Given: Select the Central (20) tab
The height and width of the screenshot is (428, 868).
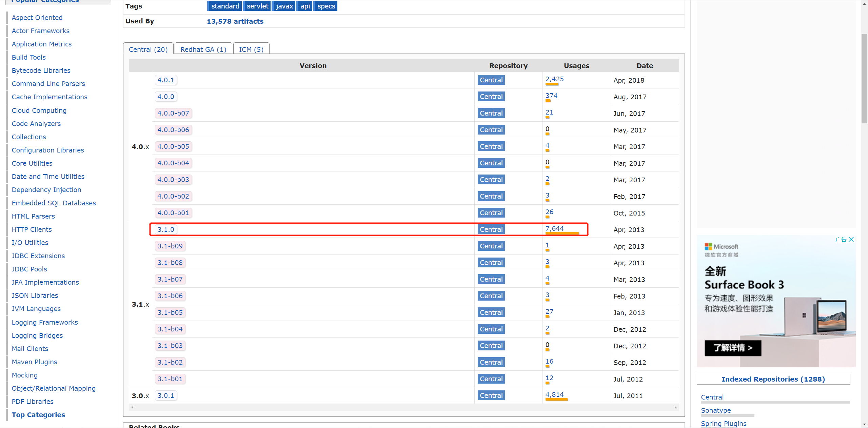Looking at the screenshot, I should pos(148,49).
